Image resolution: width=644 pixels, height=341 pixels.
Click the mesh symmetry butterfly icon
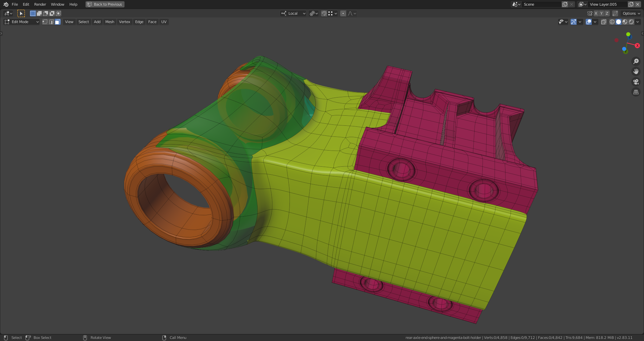[x=590, y=13]
